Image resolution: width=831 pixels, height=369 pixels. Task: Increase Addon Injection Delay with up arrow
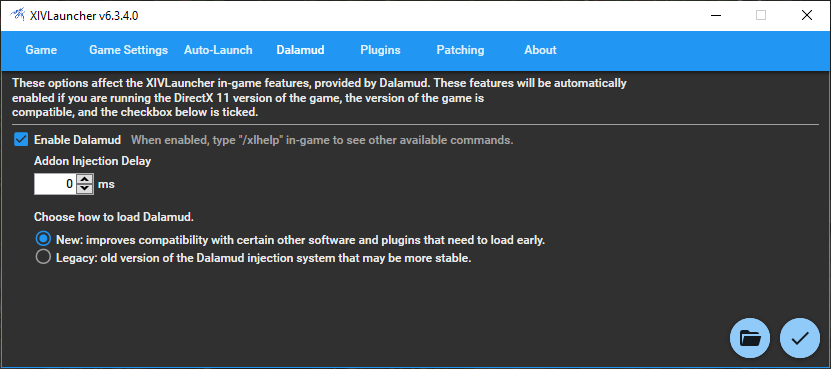85,179
